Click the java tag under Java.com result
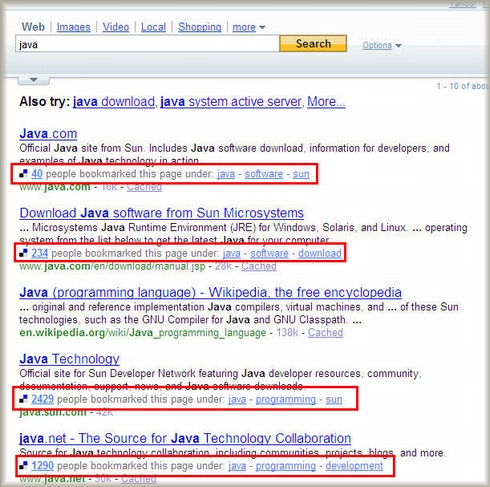Image resolution: width=490 pixels, height=487 pixels. 226,174
